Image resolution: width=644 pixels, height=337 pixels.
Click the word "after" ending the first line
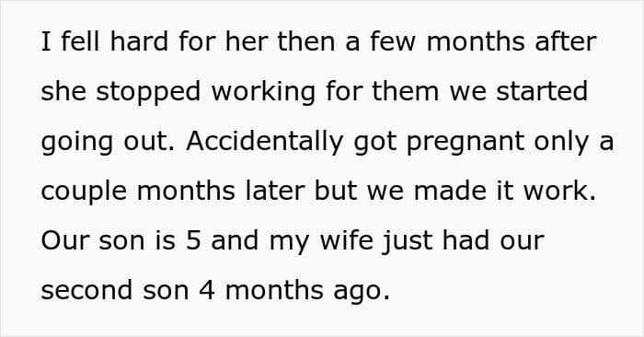click(565, 41)
